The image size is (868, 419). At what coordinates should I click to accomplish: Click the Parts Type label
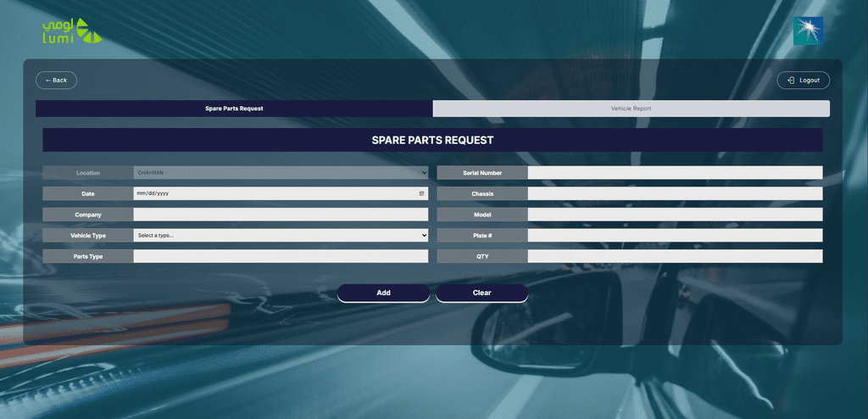(x=88, y=256)
